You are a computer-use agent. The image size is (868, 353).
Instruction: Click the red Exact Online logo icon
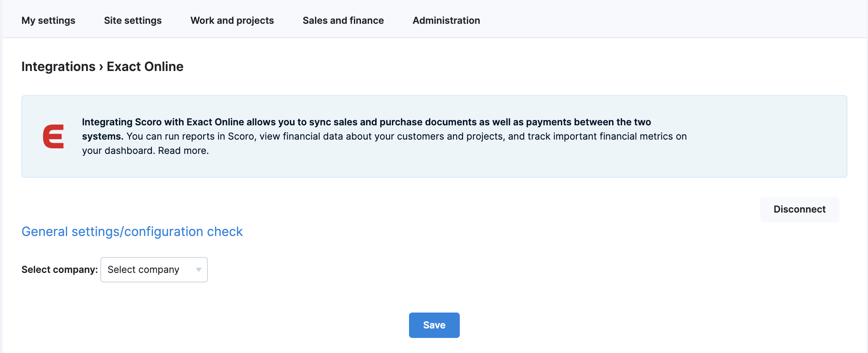tap(54, 136)
